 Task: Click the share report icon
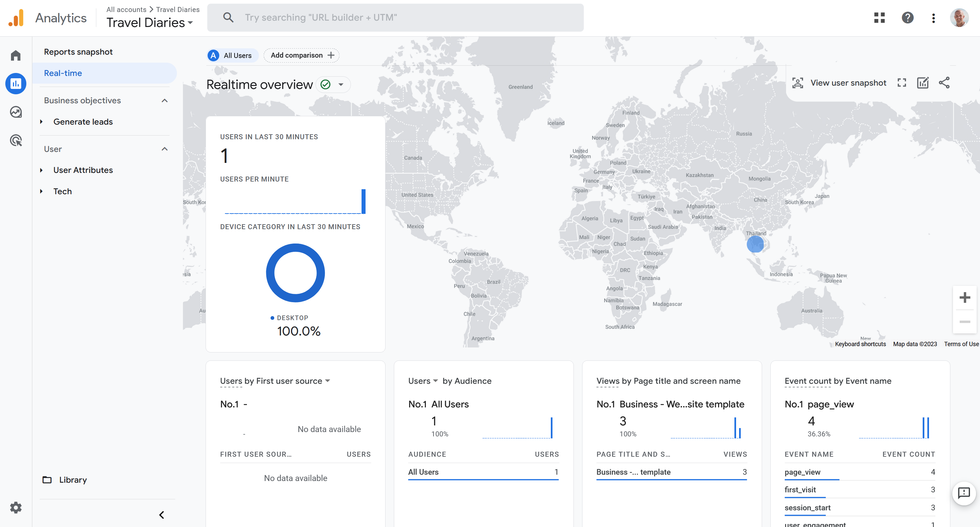pos(944,83)
